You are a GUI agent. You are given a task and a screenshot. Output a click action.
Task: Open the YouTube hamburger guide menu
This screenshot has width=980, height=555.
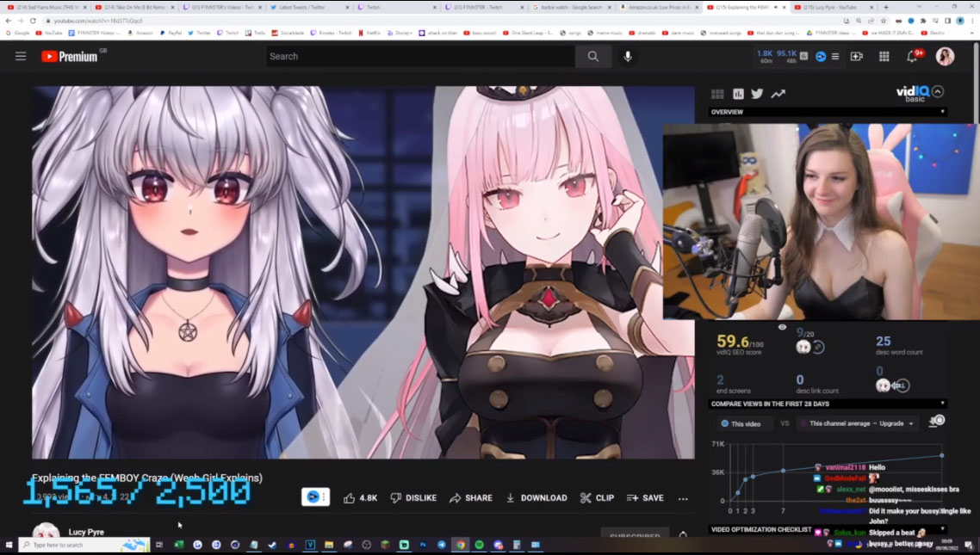coord(21,56)
